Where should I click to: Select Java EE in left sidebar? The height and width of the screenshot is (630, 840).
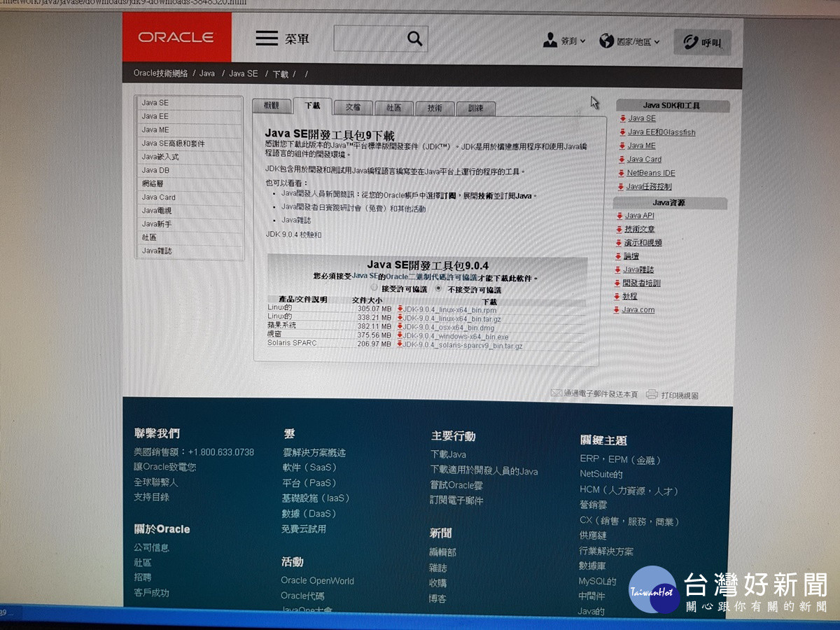(155, 116)
